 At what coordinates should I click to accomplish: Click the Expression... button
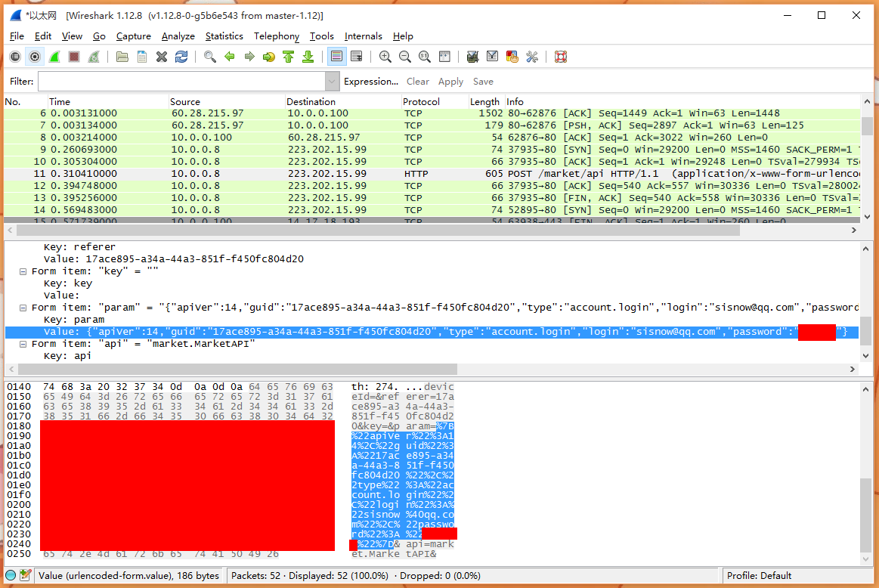tap(370, 82)
